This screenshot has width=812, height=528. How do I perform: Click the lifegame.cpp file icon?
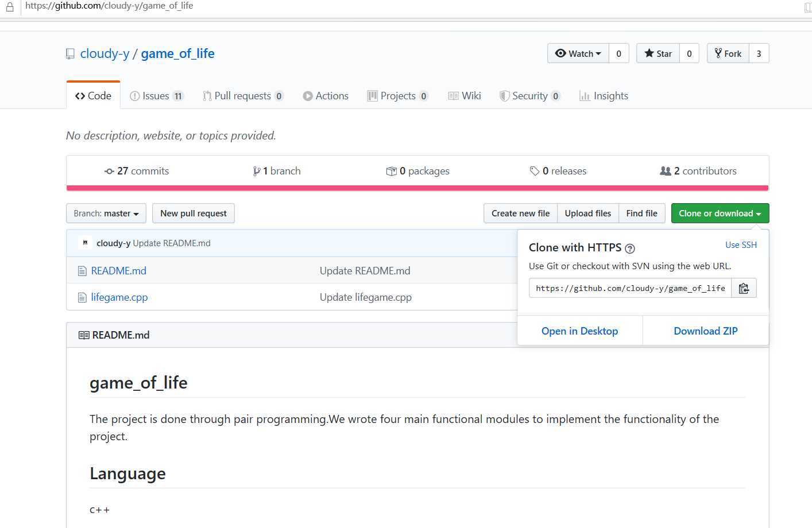pyautogui.click(x=82, y=297)
